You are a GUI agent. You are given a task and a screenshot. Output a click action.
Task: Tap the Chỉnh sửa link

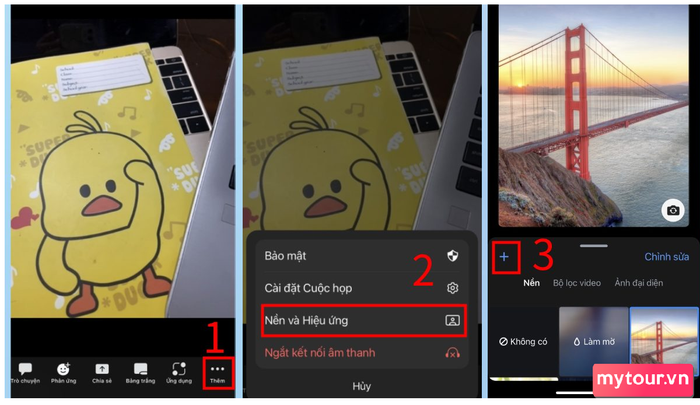tap(667, 257)
